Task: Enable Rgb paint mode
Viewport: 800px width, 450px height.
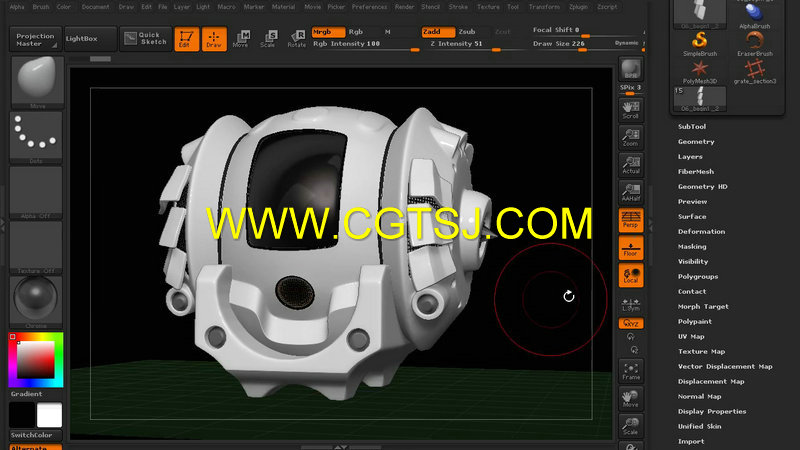Action: [356, 32]
